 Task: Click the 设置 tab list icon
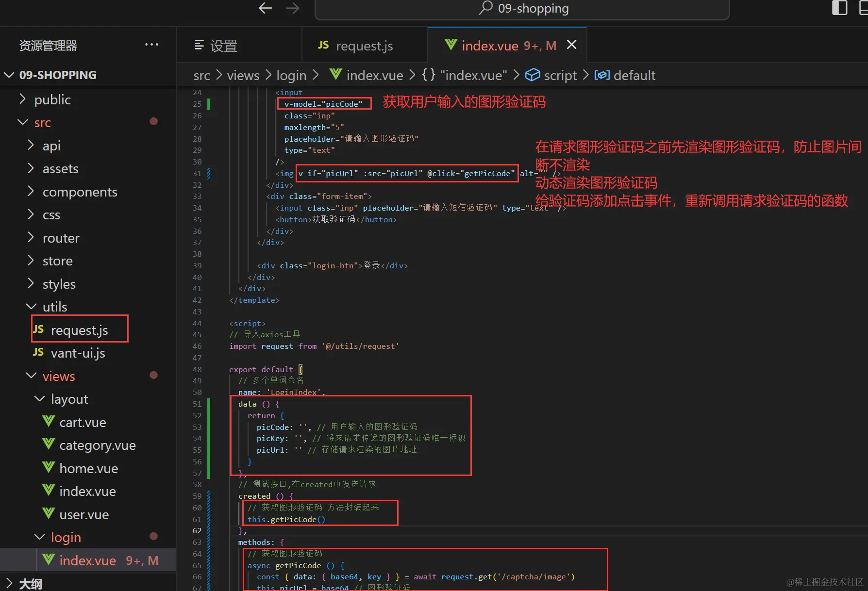pyautogui.click(x=199, y=45)
